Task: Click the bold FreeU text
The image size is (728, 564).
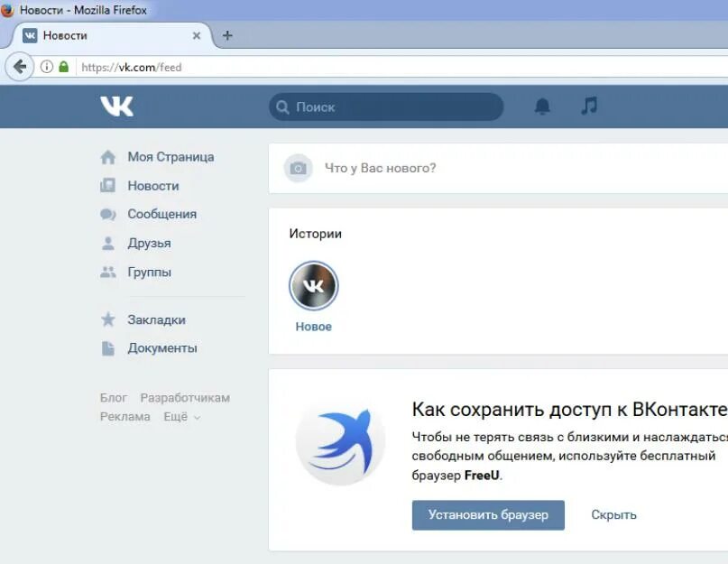Action: click(x=482, y=476)
